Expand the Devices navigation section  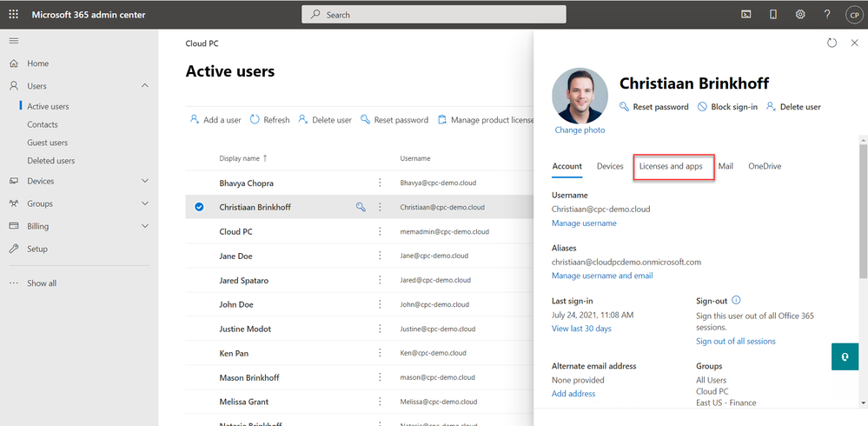pyautogui.click(x=144, y=181)
